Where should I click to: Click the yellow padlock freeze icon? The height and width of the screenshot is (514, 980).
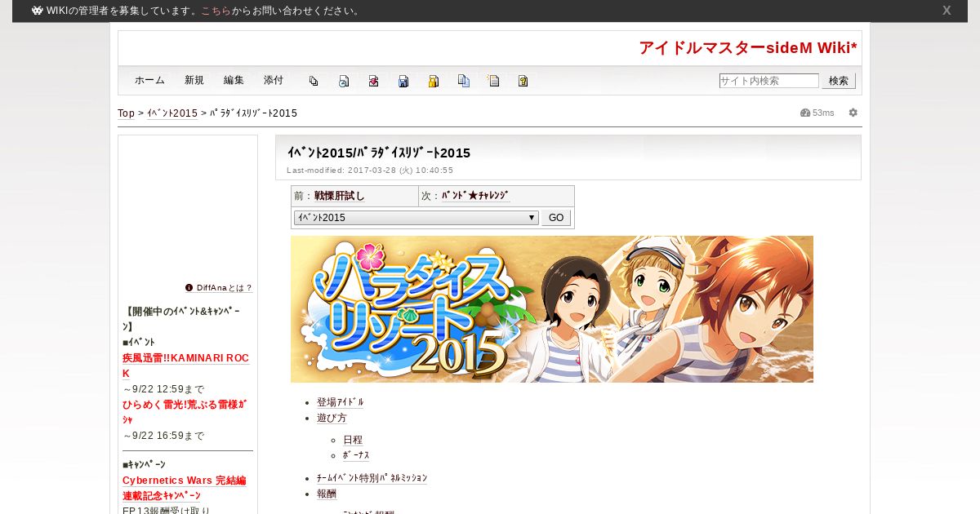(434, 81)
